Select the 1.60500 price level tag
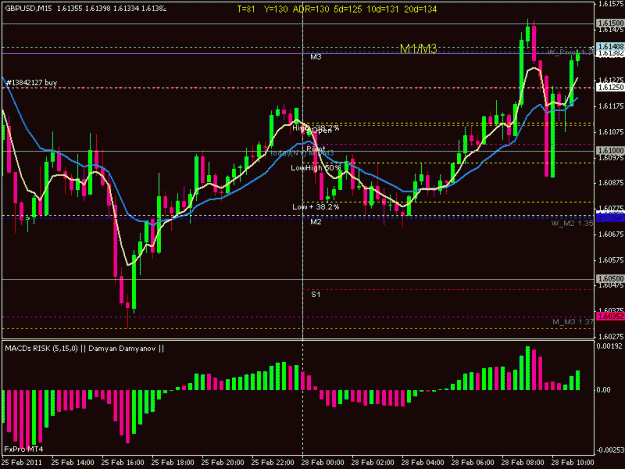Screen dimensions: 625x469 coord(610,279)
